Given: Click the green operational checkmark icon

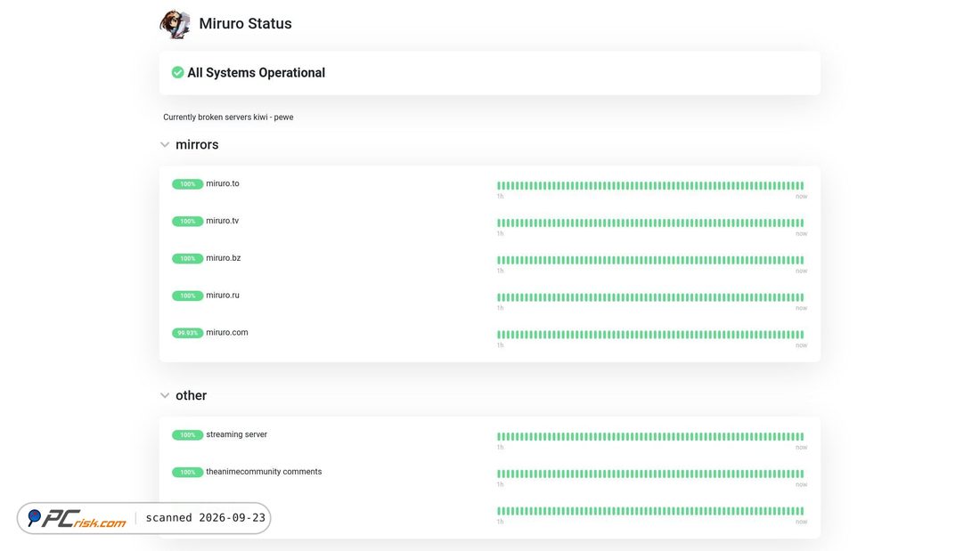Looking at the screenshot, I should point(177,72).
